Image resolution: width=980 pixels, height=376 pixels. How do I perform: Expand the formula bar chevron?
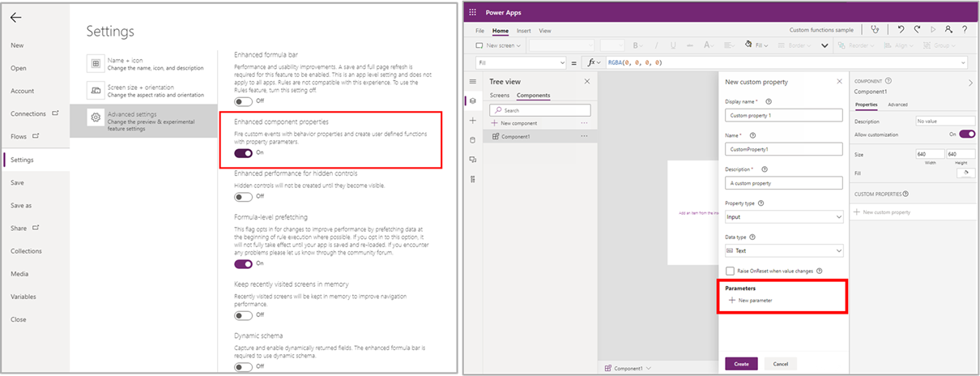(x=962, y=62)
